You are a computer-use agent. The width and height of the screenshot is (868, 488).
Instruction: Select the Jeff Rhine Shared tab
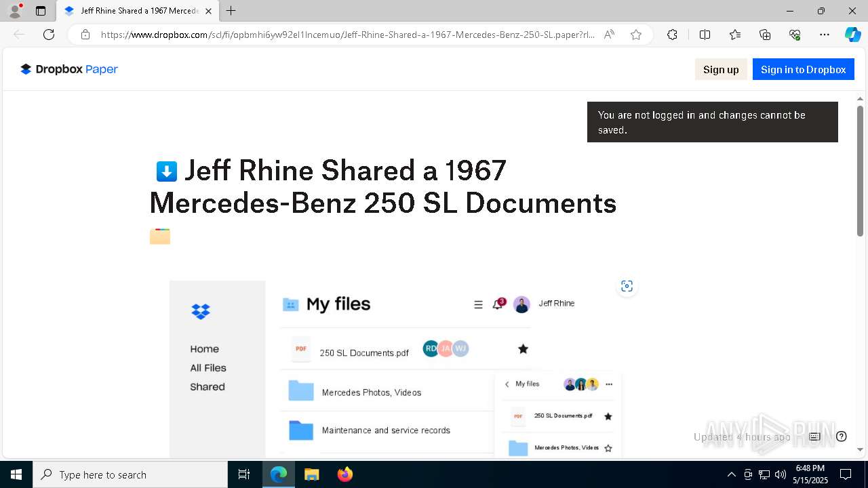click(138, 11)
